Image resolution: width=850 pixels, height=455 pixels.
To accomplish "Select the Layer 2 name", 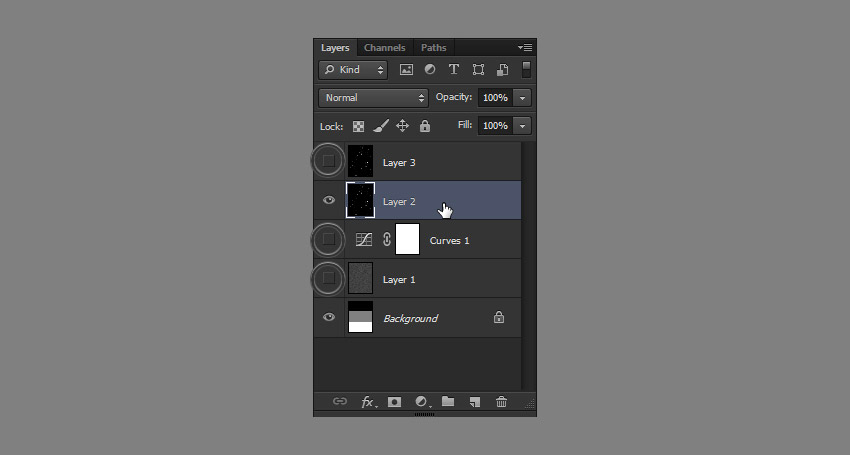I will [399, 202].
